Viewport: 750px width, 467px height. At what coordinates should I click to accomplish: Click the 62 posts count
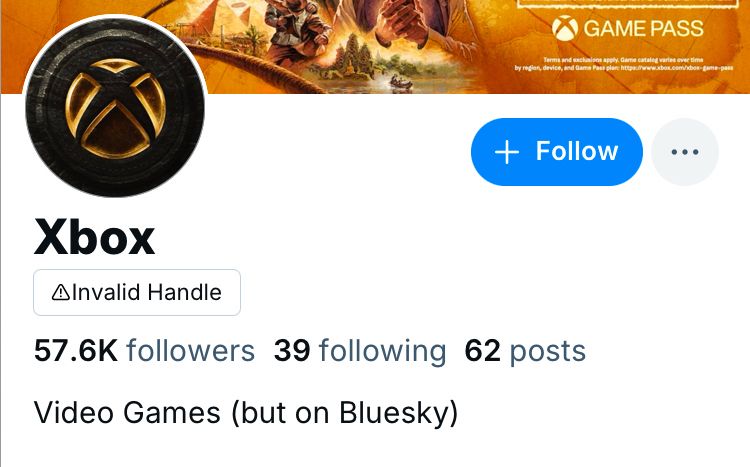[x=525, y=352]
